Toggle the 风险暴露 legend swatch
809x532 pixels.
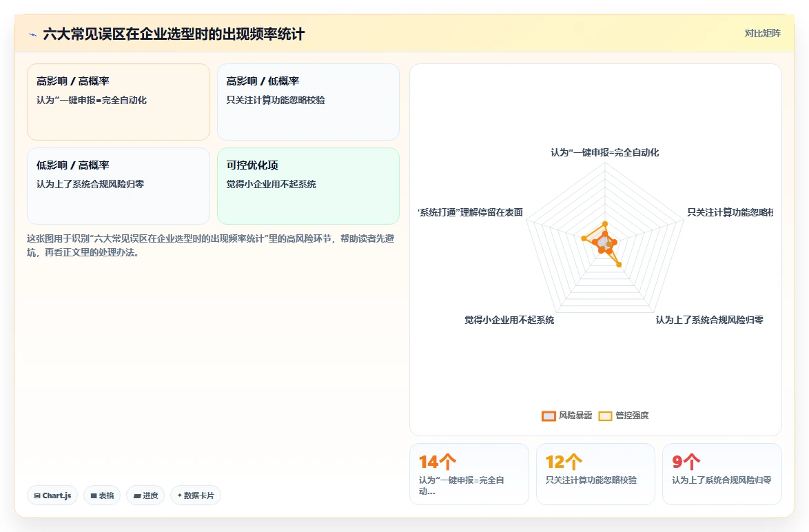click(x=549, y=416)
